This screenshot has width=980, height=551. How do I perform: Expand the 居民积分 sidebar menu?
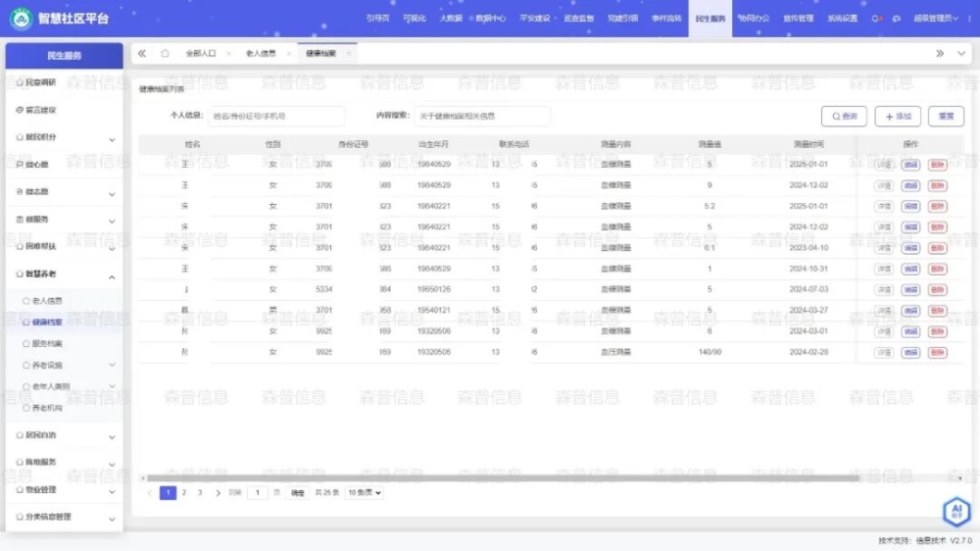click(x=112, y=139)
